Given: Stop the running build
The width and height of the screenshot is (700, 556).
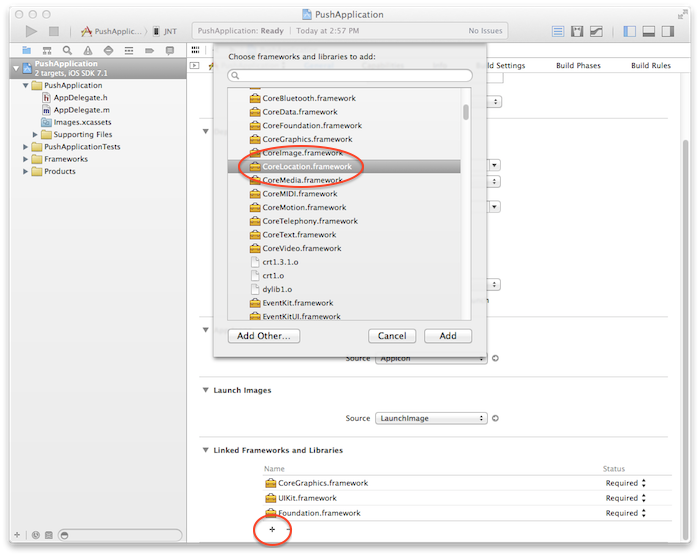Looking at the screenshot, I should pos(54,31).
